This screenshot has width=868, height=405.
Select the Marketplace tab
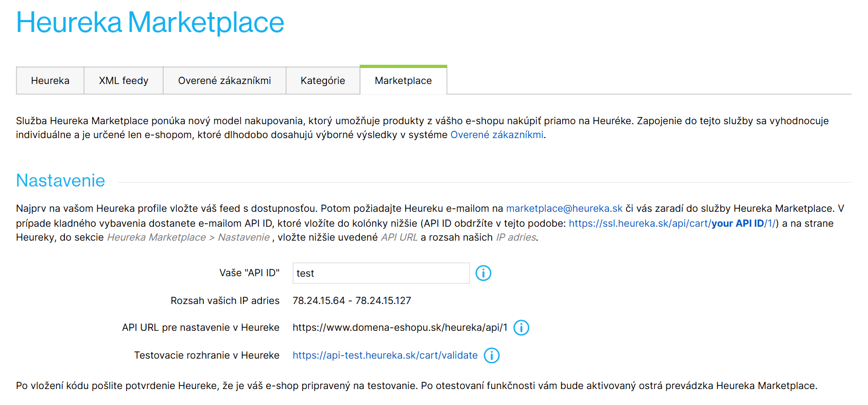[x=403, y=80]
